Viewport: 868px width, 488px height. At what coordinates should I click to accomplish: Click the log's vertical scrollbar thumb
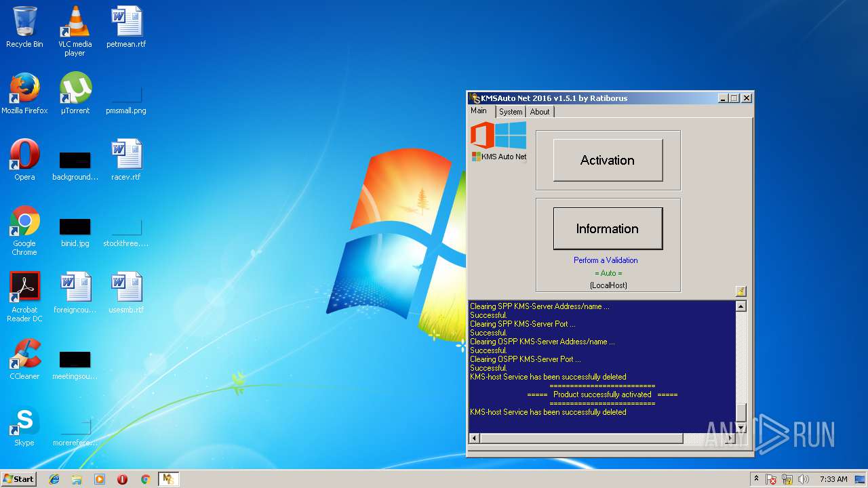click(x=741, y=411)
